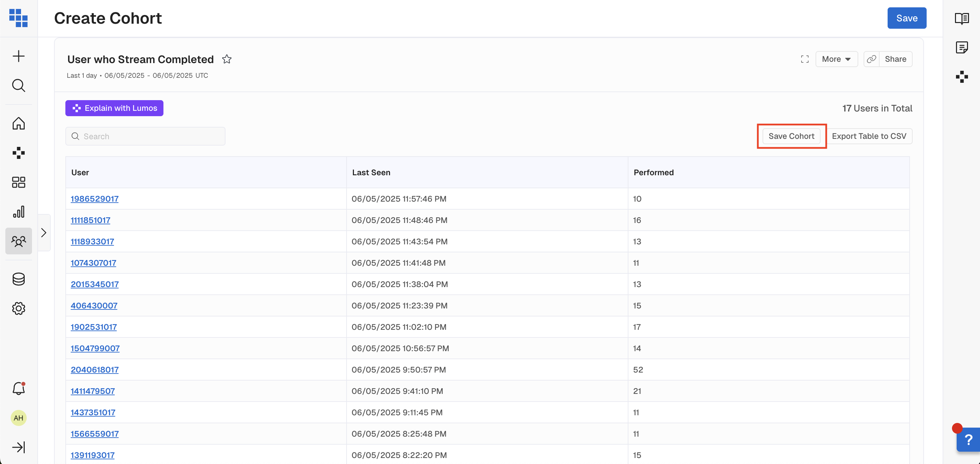This screenshot has height=464, width=980.
Task: Click the Save Cohort button
Action: [x=791, y=136]
